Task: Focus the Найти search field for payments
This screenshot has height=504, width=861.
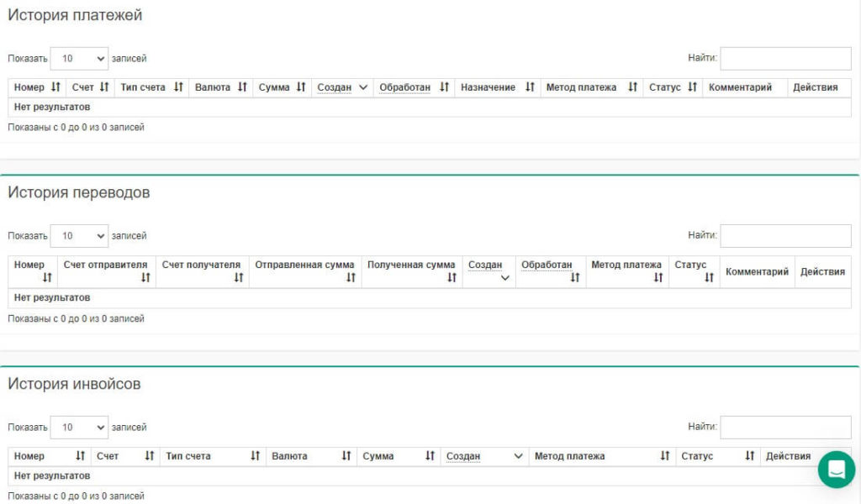Action: coord(785,59)
